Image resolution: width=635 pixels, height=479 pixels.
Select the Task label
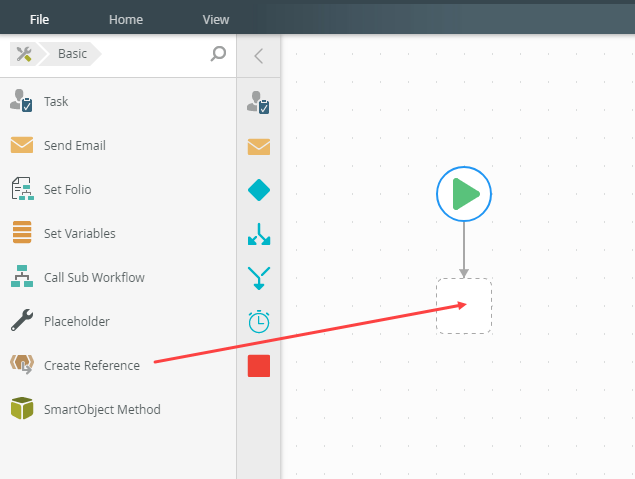56,101
